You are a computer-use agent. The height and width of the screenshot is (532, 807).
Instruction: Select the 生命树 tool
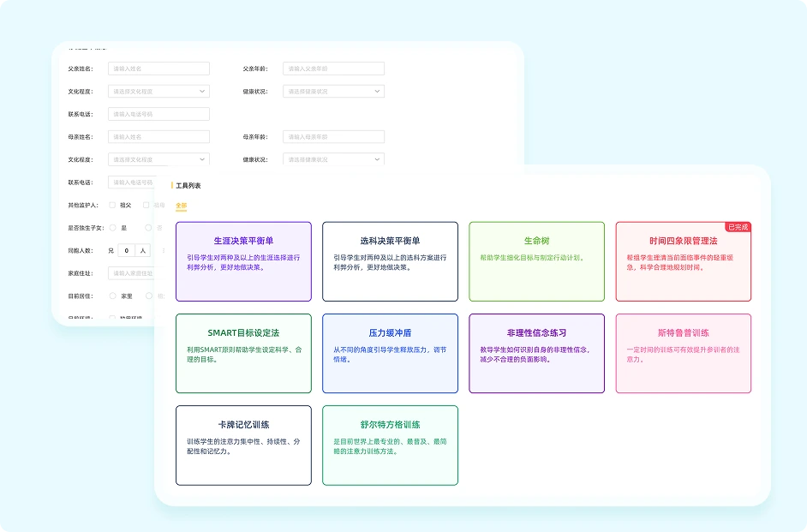click(536, 260)
